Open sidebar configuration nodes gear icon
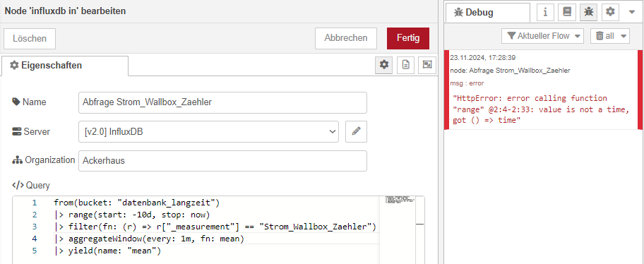 pos(610,13)
